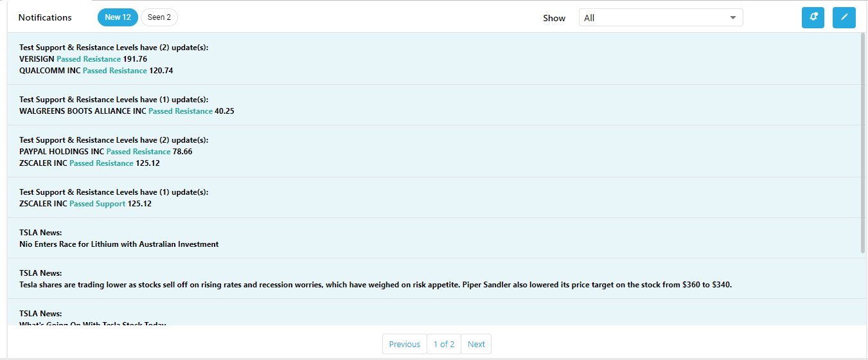Image resolution: width=868 pixels, height=360 pixels.
Task: Click the Next page button
Action: coord(476,344)
